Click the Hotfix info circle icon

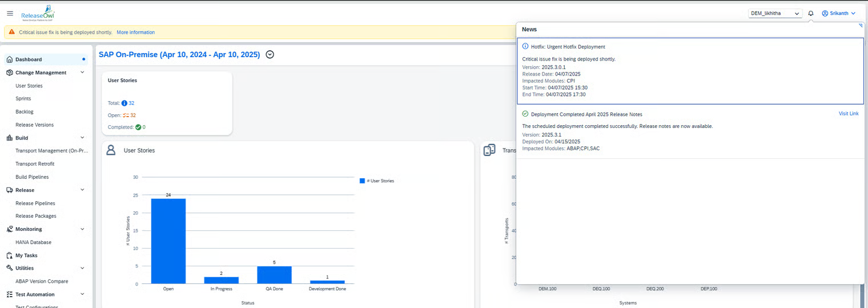tap(525, 46)
